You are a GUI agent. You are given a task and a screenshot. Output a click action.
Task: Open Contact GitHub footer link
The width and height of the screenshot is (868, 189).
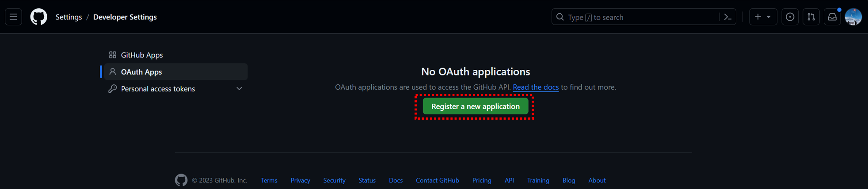438,180
